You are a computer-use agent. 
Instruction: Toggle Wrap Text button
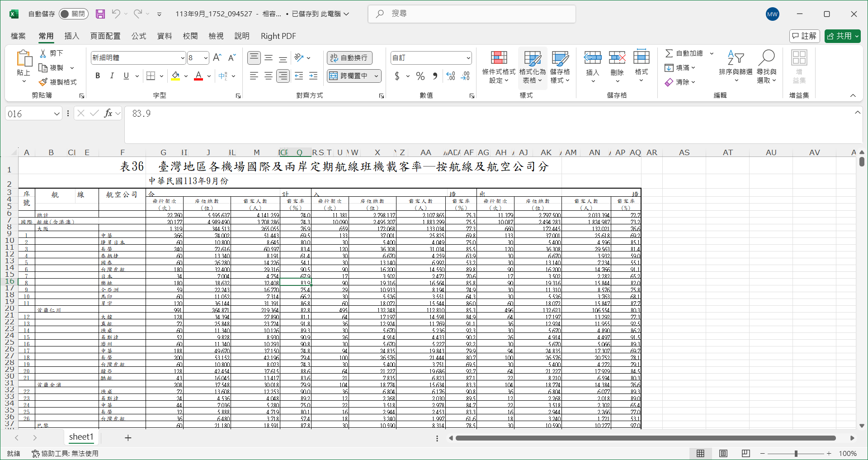(x=349, y=58)
